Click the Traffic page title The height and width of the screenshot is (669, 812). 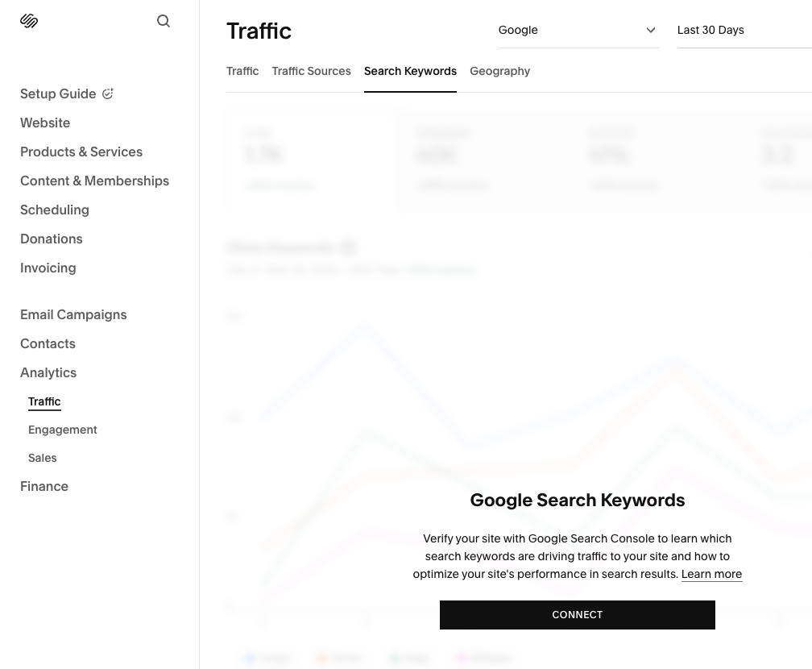click(x=259, y=31)
